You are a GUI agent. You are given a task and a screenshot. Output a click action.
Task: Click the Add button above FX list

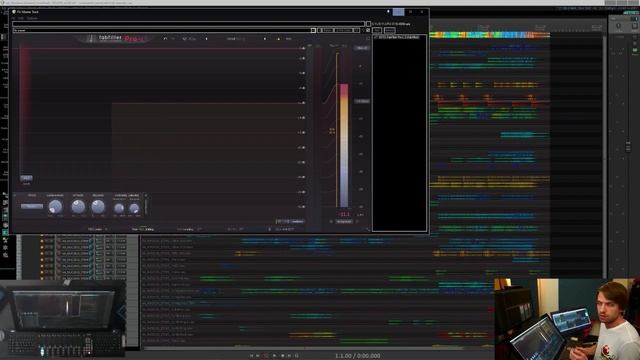[x=377, y=30]
